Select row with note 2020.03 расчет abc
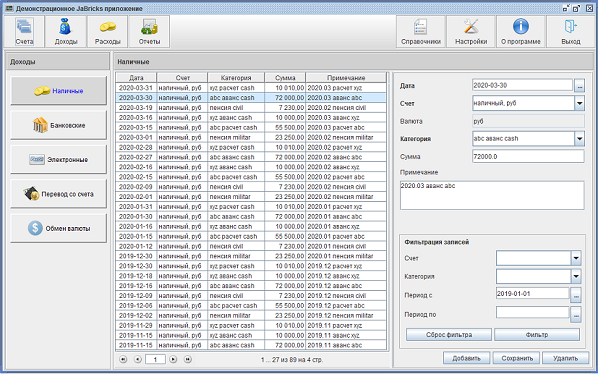This screenshot has width=598, height=374. pyautogui.click(x=251, y=127)
